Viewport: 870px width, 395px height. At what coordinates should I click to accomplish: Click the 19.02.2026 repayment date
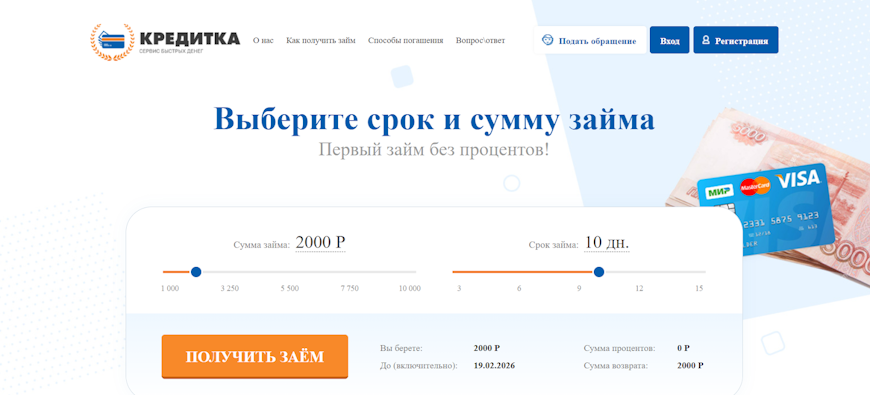tap(494, 366)
